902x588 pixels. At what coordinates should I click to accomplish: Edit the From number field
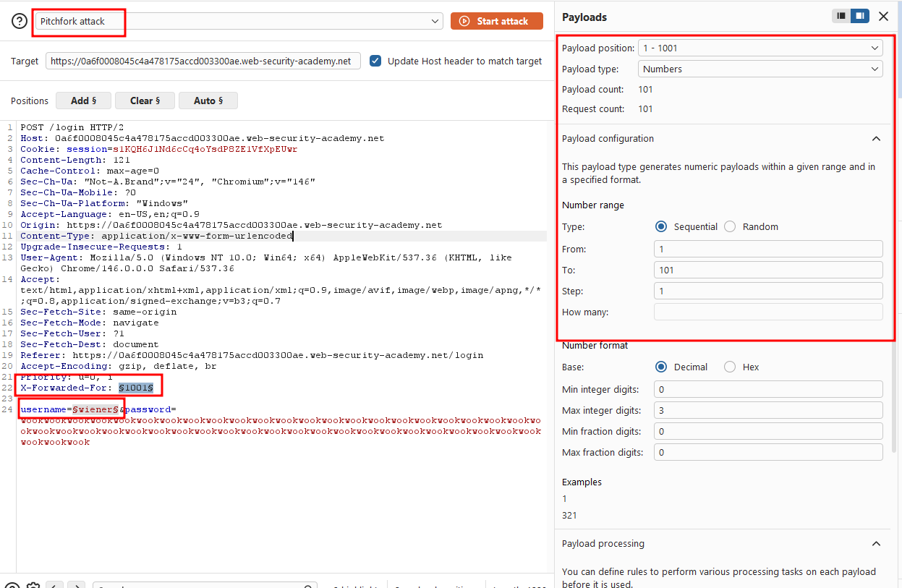pyautogui.click(x=768, y=249)
